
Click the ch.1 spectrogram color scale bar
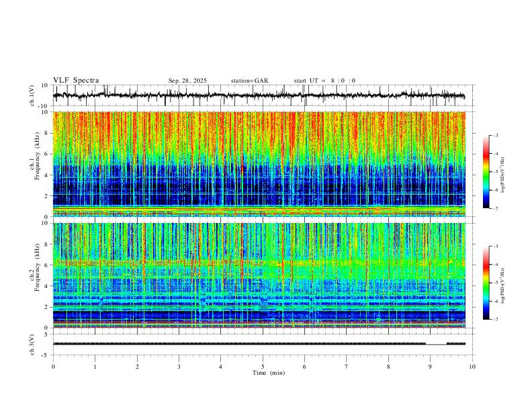tap(486, 172)
